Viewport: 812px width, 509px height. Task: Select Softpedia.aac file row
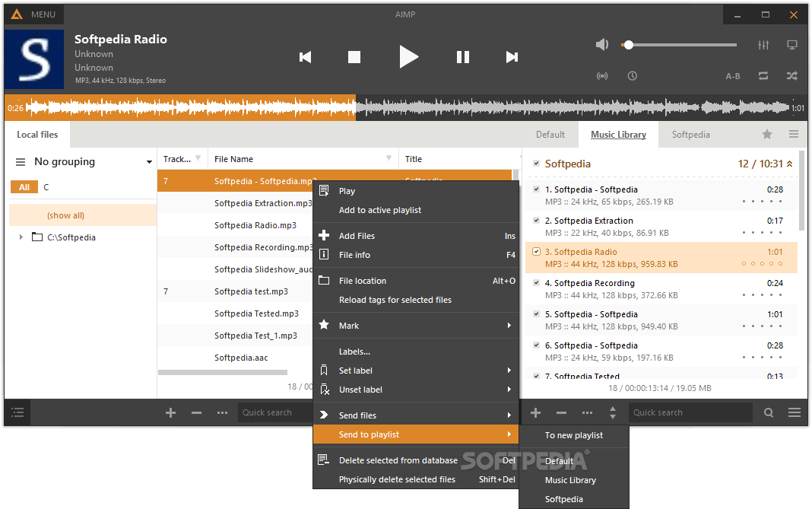point(241,358)
